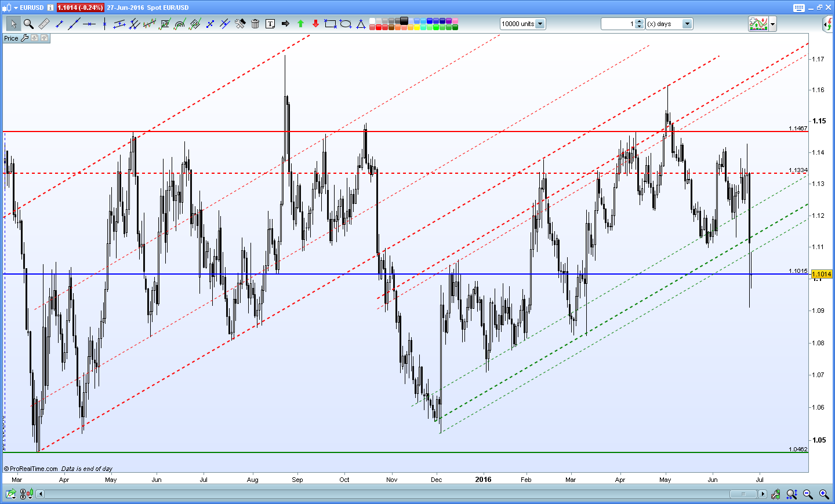
Task: Click the horizontal zoom magnifier with arrows
Action: click(792, 494)
